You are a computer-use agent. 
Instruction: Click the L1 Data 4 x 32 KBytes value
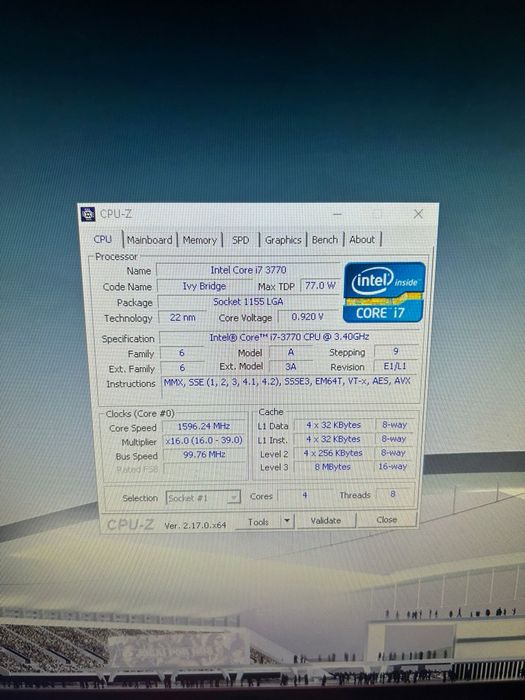point(333,425)
